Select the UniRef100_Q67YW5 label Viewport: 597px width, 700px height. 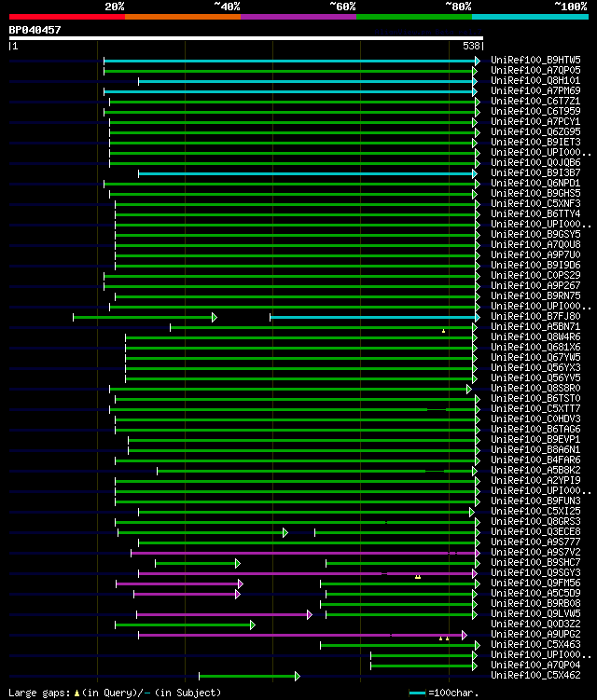[535, 358]
